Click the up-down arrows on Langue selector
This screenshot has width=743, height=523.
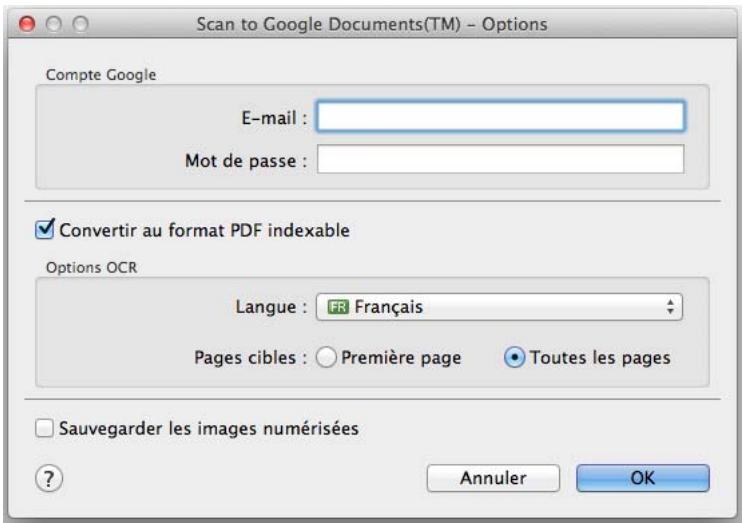pyautogui.click(x=673, y=308)
